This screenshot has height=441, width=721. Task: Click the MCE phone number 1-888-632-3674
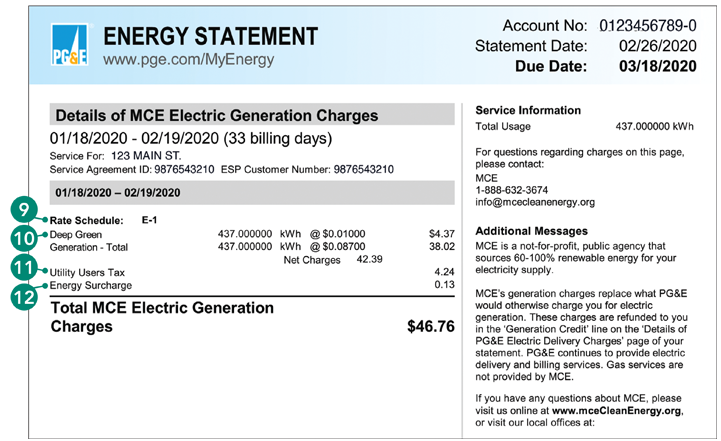coord(512,190)
